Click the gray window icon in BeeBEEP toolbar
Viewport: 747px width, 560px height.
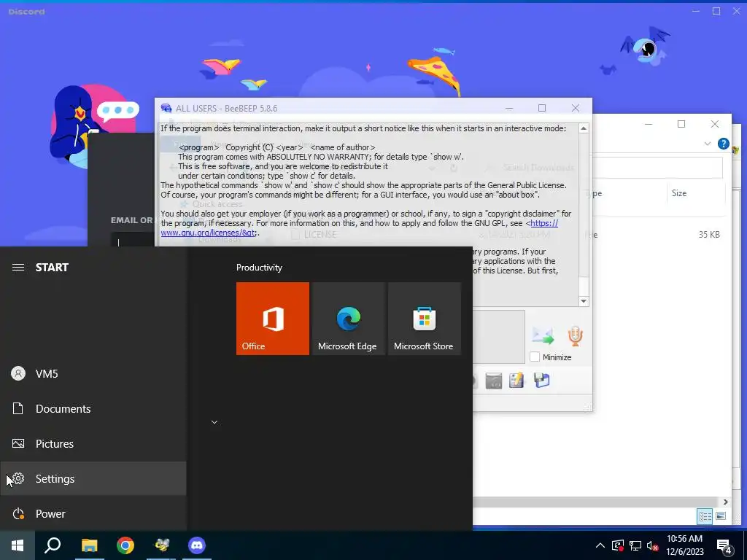[x=494, y=381]
